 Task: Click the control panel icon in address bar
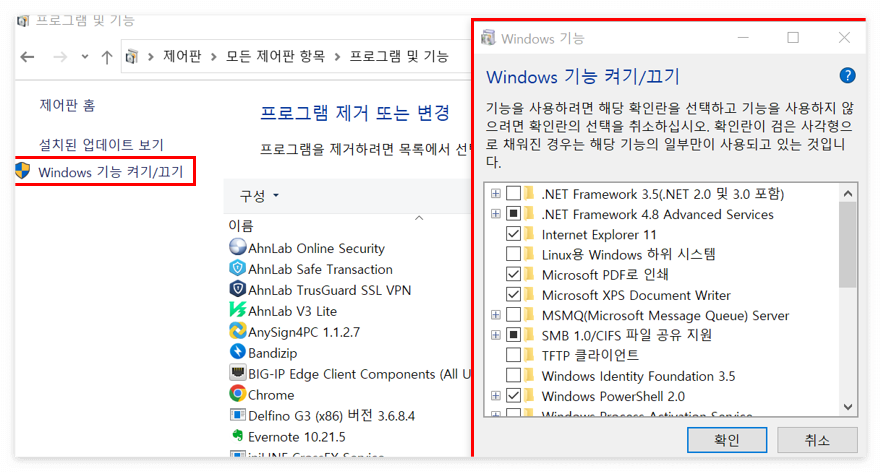(132, 56)
